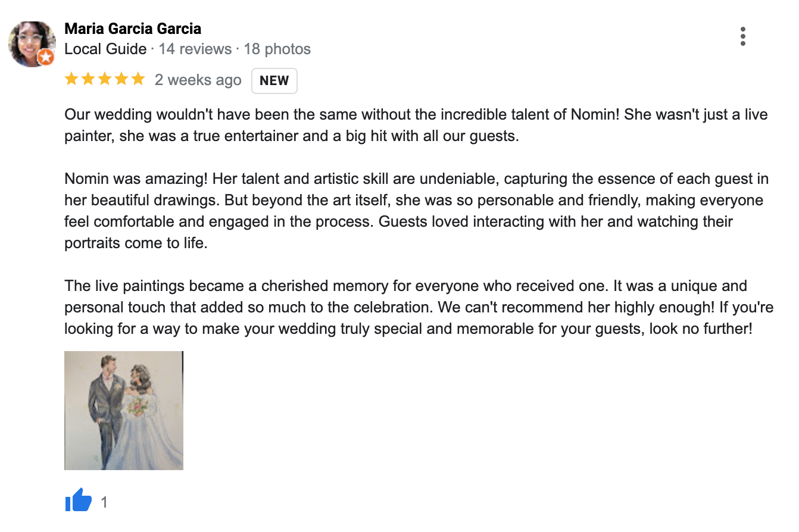Click the like count number beside thumbs-up
This screenshot has height=532, width=799.
(104, 503)
